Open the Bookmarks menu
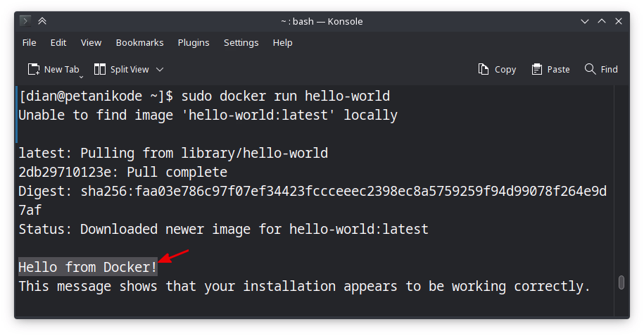The width and height of the screenshot is (644, 336). pyautogui.click(x=139, y=43)
